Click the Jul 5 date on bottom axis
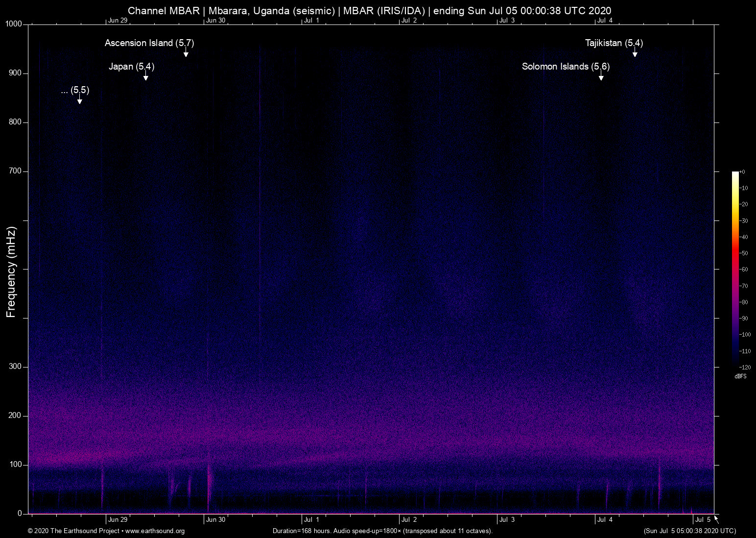756x538 pixels. (703, 520)
